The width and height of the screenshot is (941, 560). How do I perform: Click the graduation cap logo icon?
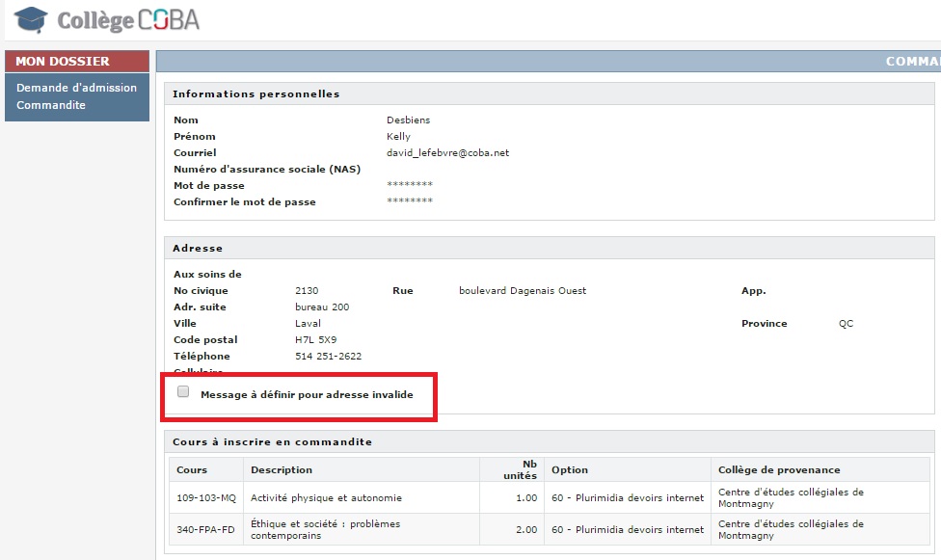(x=31, y=19)
